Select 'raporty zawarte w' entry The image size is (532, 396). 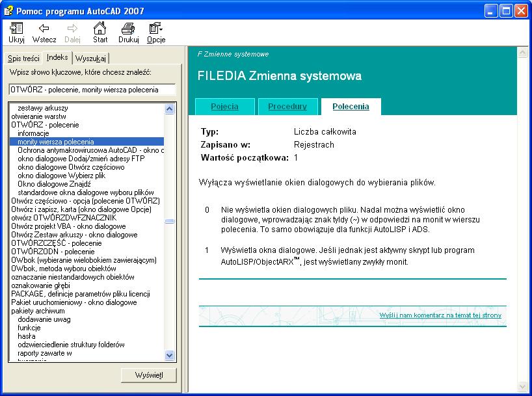tap(45, 353)
